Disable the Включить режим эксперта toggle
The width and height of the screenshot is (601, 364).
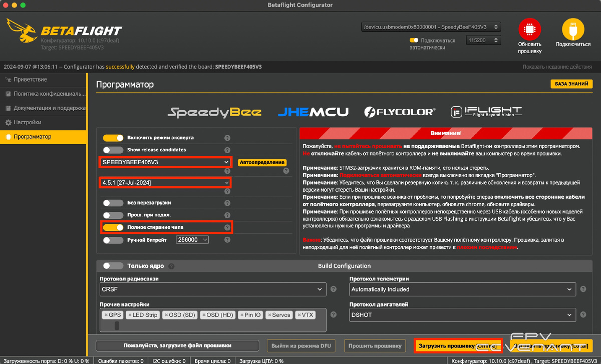coord(113,138)
